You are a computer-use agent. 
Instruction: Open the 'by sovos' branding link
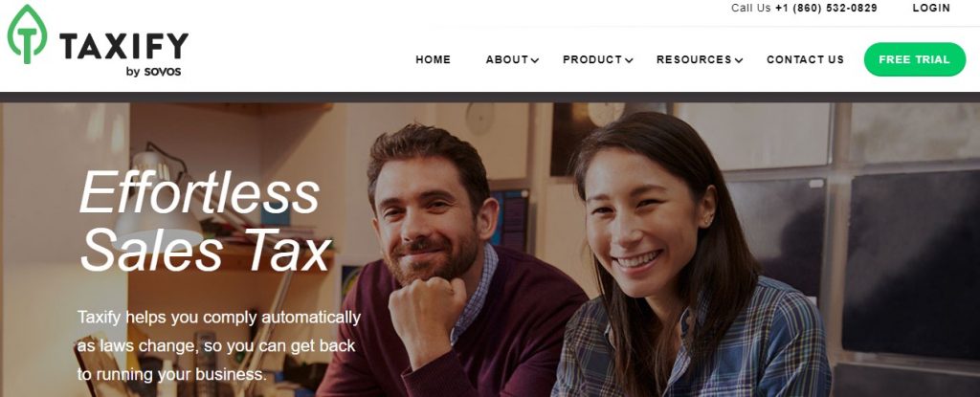[153, 72]
